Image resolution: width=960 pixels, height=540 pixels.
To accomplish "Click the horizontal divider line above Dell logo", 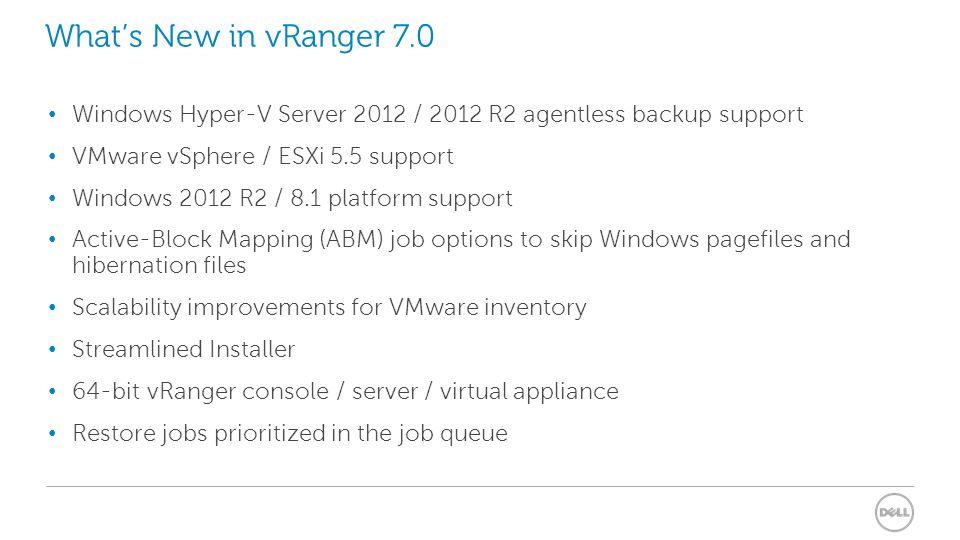I will [x=480, y=487].
